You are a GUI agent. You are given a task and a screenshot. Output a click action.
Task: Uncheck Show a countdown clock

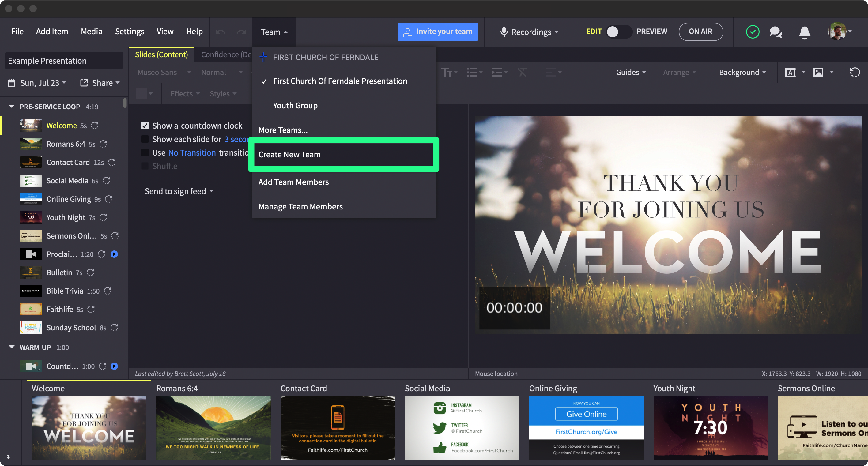[145, 126]
